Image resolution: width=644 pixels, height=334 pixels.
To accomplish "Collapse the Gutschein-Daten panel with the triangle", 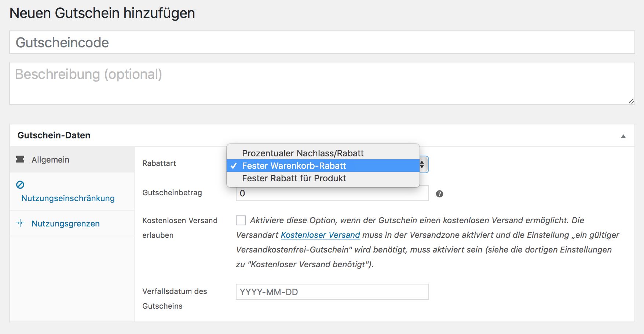I will click(x=623, y=136).
